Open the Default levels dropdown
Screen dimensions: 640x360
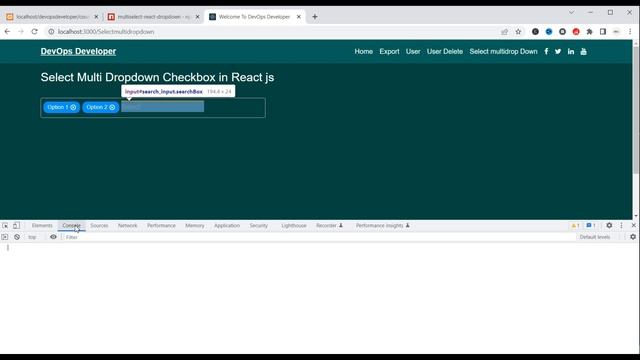(x=596, y=237)
